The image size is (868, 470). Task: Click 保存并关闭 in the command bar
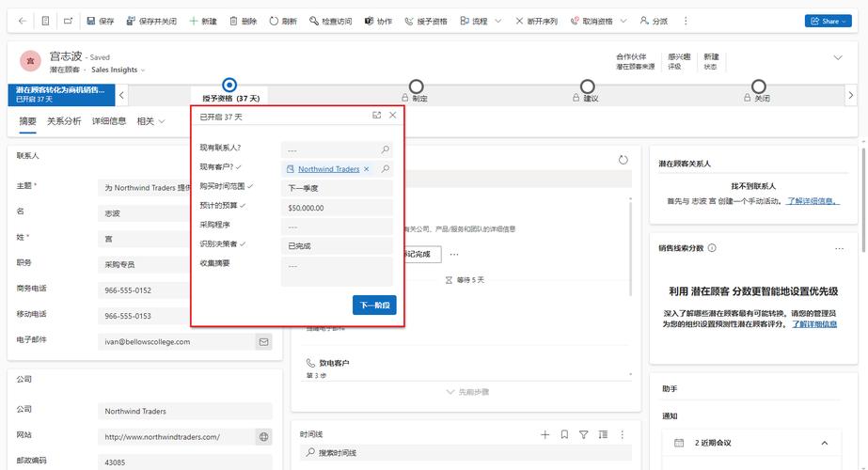pos(151,21)
